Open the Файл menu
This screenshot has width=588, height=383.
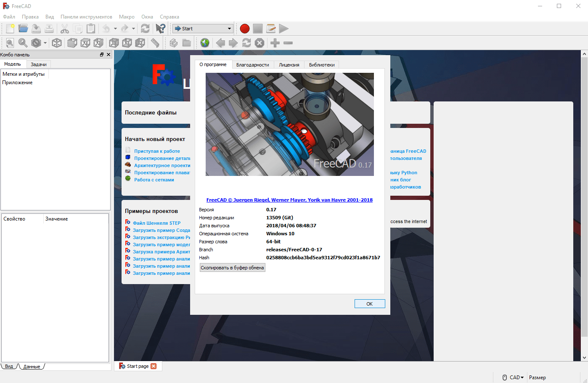tap(9, 17)
